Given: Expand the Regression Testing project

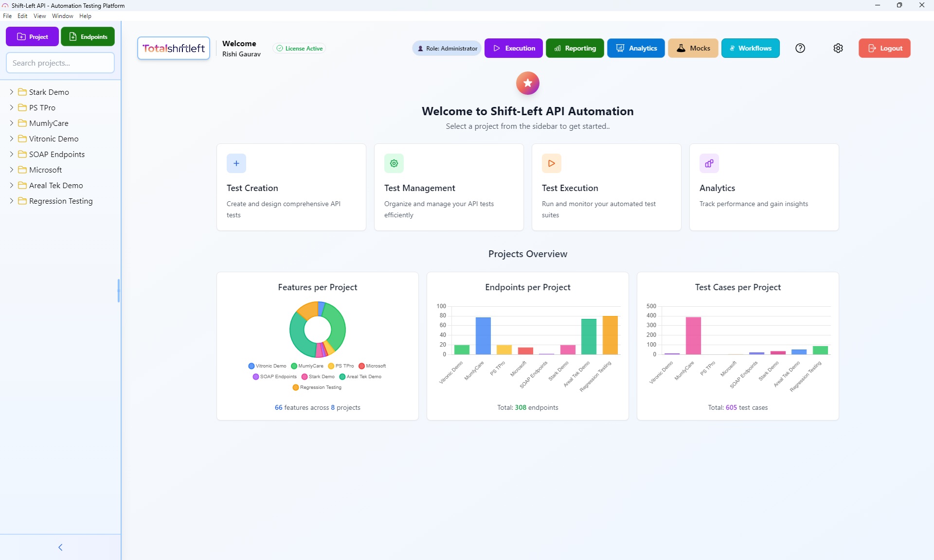Looking at the screenshot, I should point(12,201).
